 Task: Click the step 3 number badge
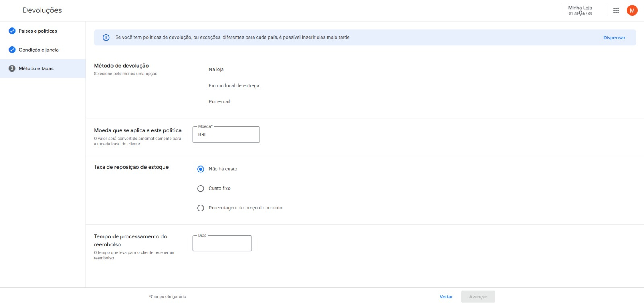(x=12, y=68)
